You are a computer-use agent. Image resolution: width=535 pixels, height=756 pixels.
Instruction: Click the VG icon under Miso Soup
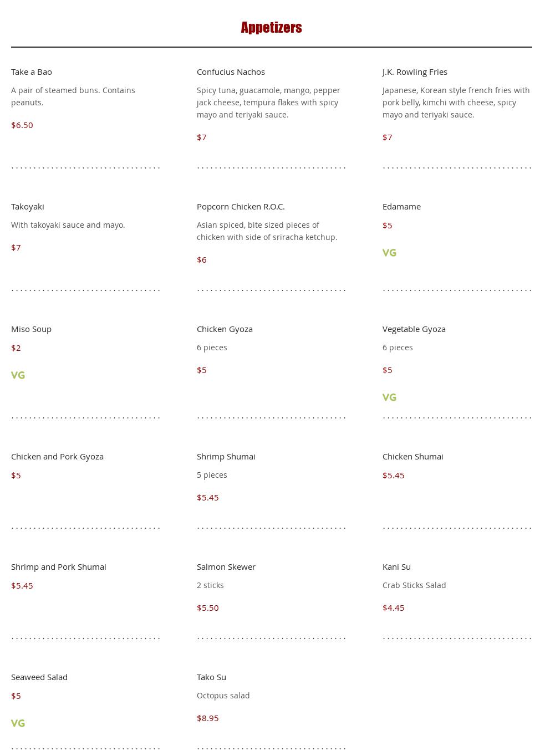[x=18, y=375]
